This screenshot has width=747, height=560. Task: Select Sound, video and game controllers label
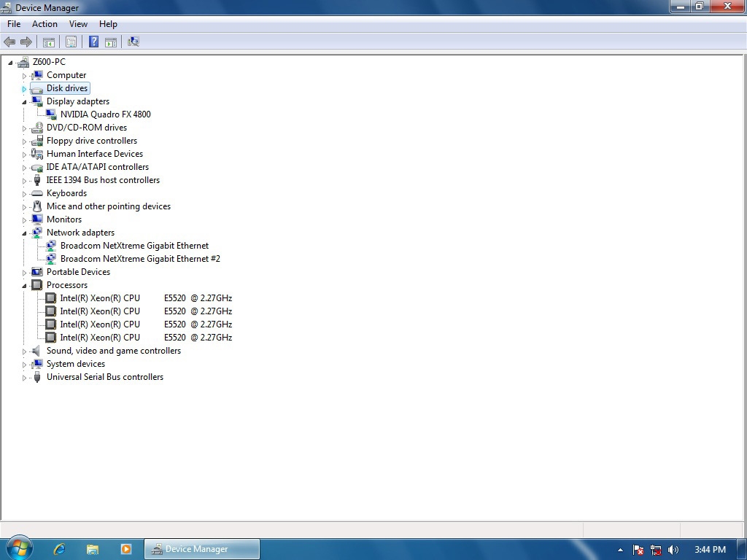tap(114, 351)
